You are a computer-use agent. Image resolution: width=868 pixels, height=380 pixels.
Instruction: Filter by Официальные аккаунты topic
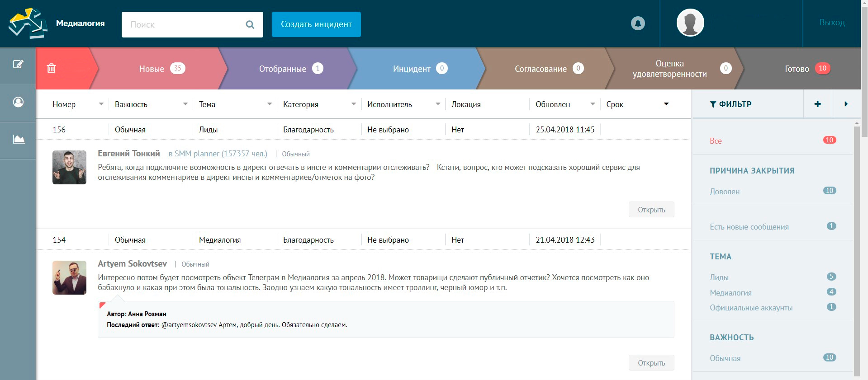tap(751, 308)
